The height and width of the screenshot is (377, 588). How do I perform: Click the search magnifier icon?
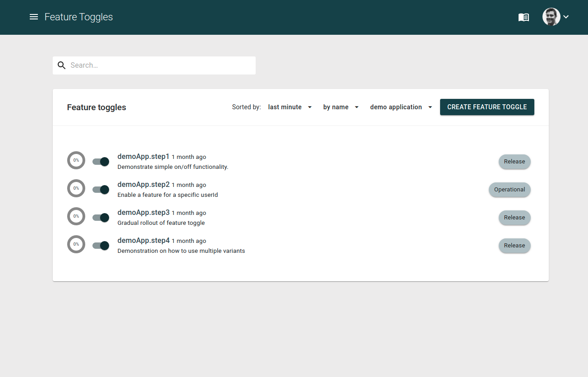(x=62, y=65)
